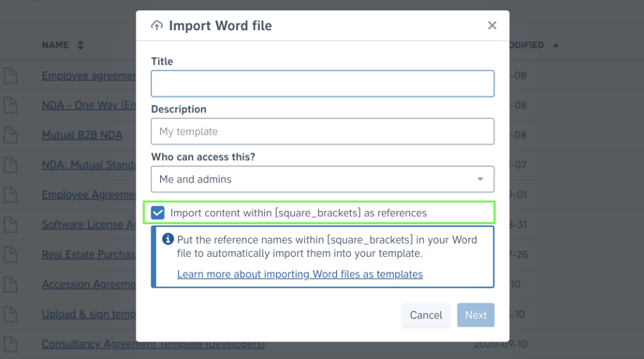This screenshot has height=359, width=644.
Task: Click document icon beside Accession Agreement
Action: pyautogui.click(x=10, y=284)
